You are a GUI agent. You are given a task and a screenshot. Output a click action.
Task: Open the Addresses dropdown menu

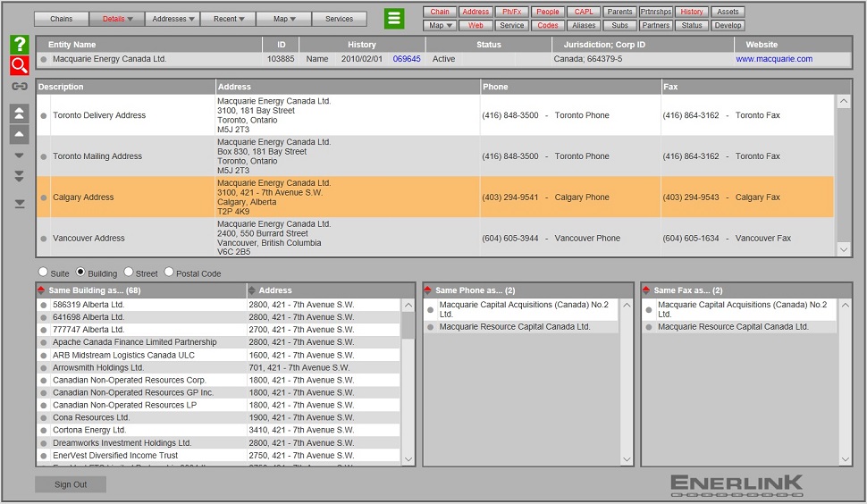(x=173, y=19)
